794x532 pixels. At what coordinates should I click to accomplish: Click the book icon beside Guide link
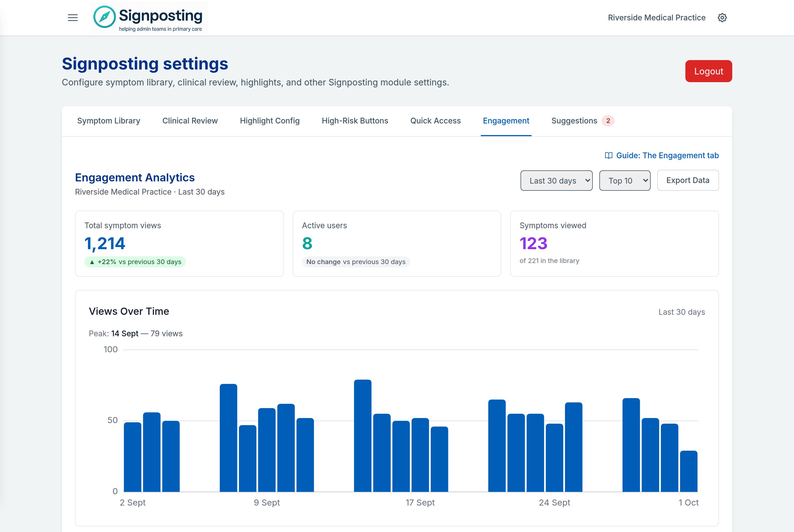608,155
